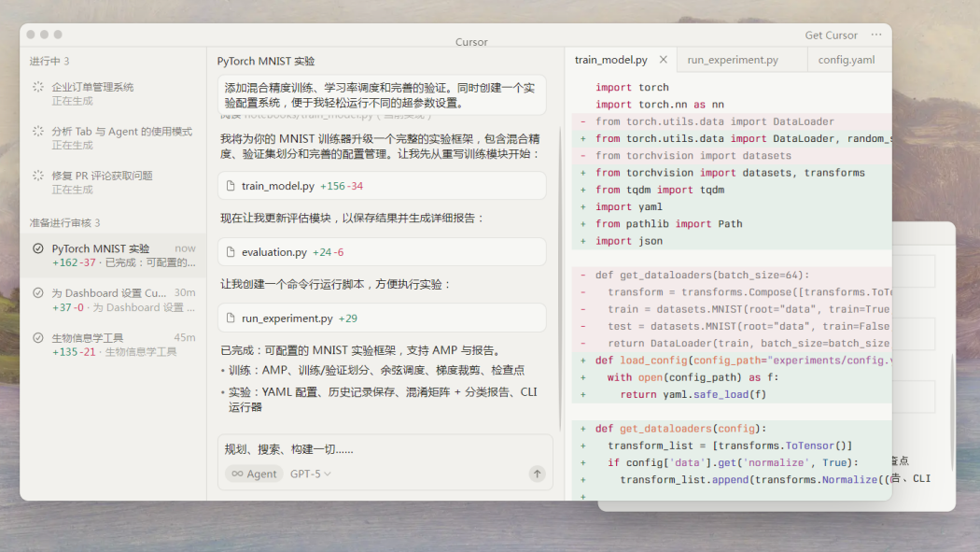Open the three-dots menu in the title bar
Screen dimensions: 980x552
click(x=876, y=35)
